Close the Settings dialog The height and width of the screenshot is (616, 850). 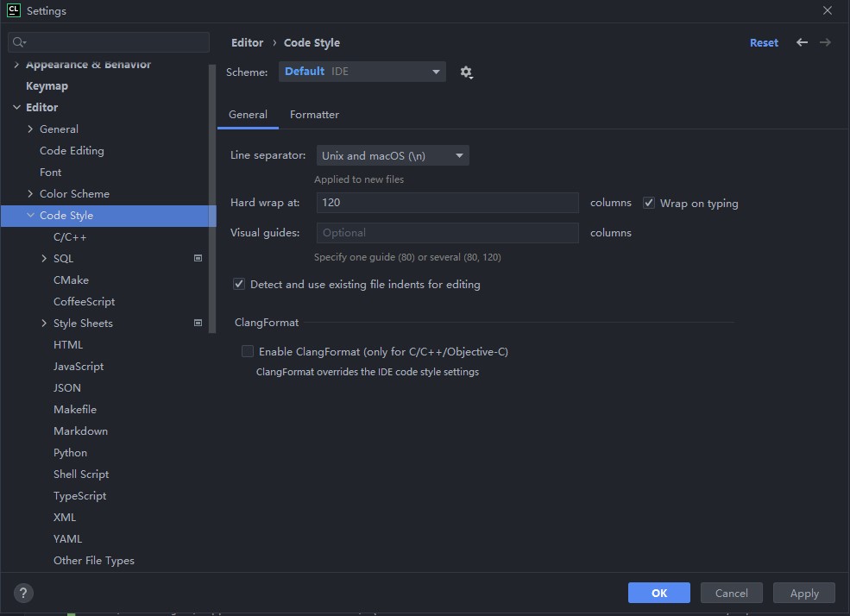click(828, 10)
